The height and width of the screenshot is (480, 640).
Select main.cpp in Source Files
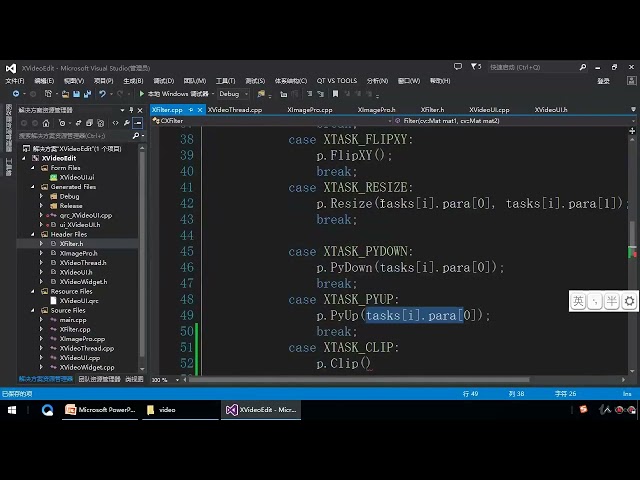point(73,320)
